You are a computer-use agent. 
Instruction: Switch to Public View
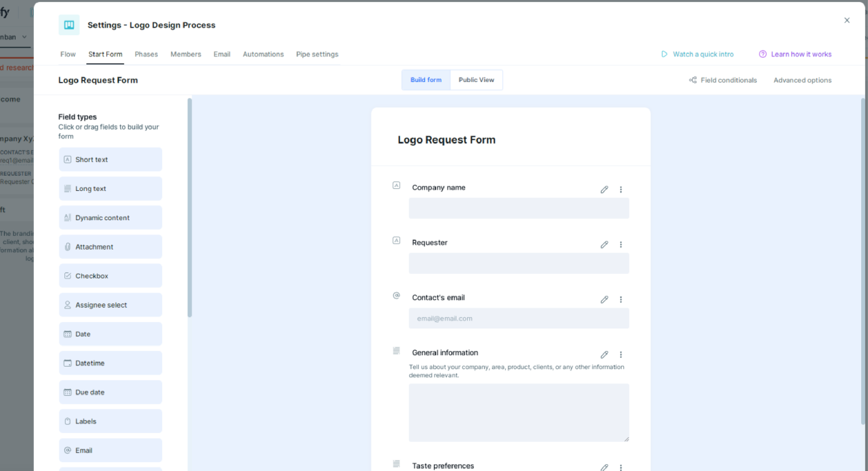click(476, 80)
